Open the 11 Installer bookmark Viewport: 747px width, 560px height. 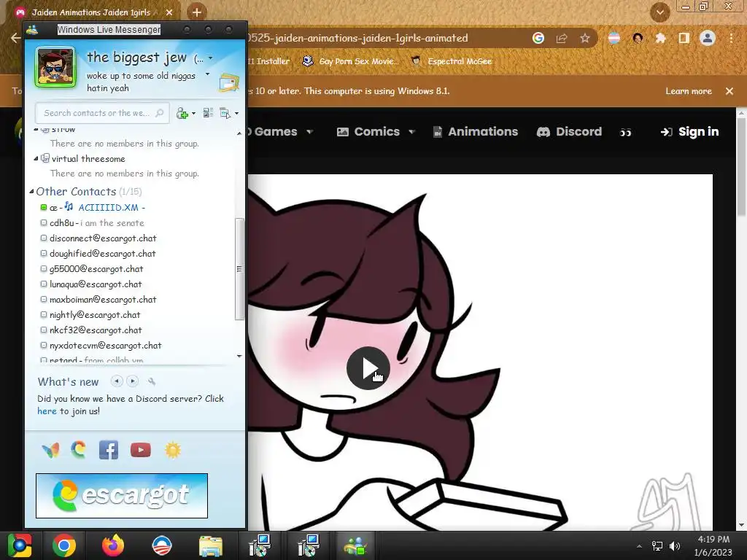[x=269, y=61]
